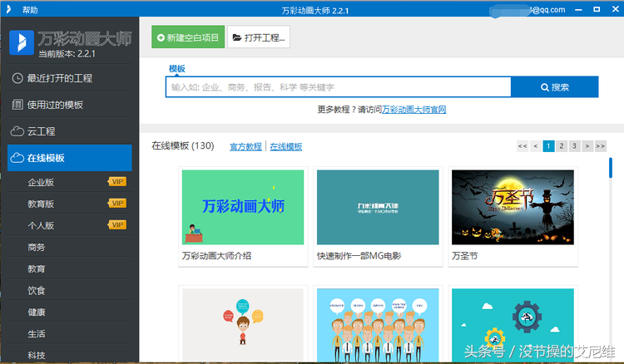Open the 帮助 menu
This screenshot has width=624, height=364.
[30, 10]
